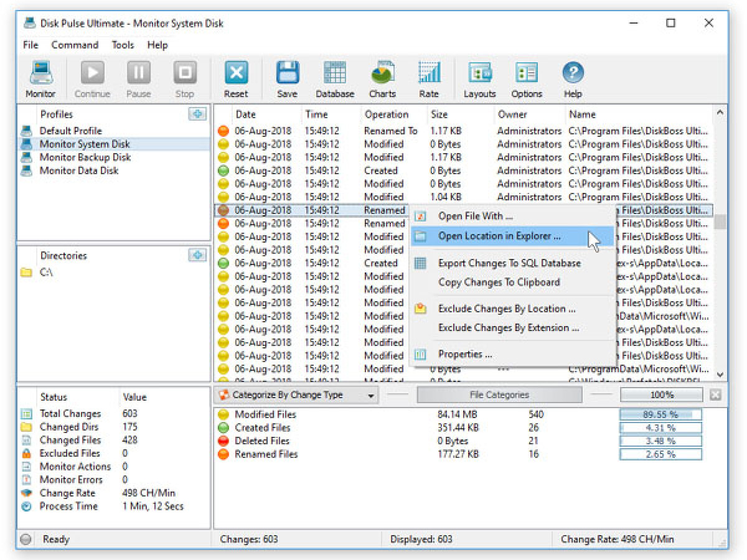This screenshot has width=747, height=560.
Task: Open the Tools menu
Action: pos(123,45)
